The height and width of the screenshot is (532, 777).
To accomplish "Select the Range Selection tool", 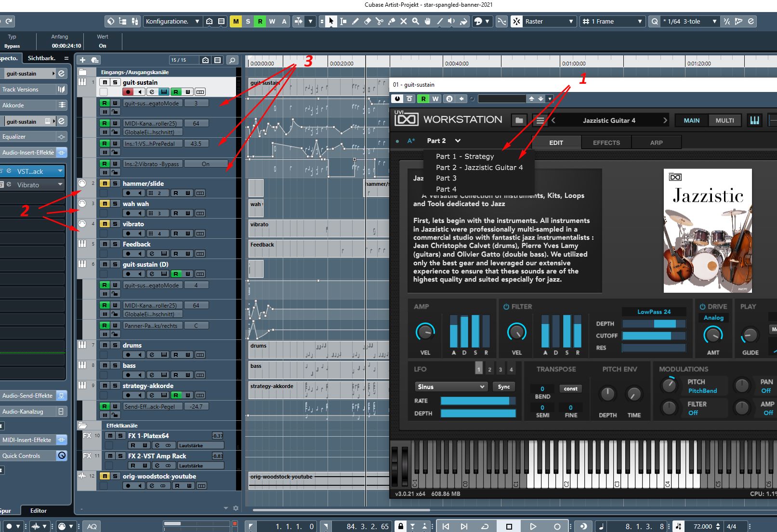I will [343, 21].
